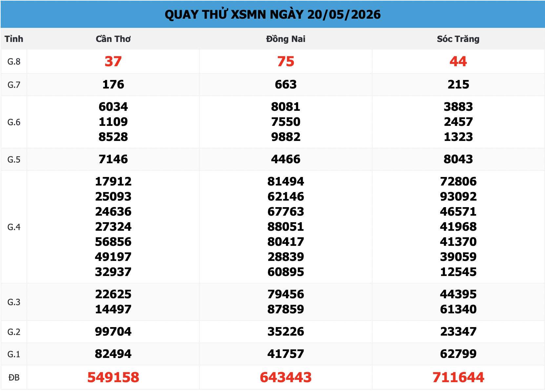Select G.6 number 8528
The image size is (545, 392).
[x=113, y=137]
